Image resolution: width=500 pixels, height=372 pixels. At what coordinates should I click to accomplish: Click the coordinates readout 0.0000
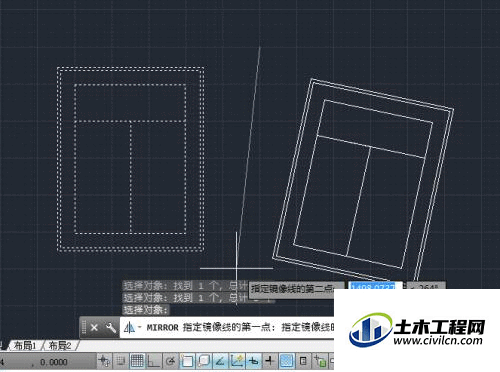coord(54,362)
